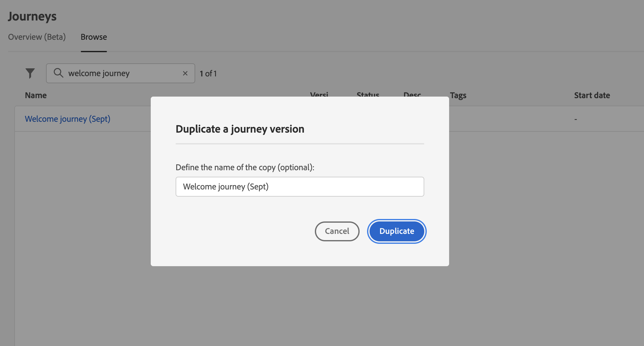The image size is (644, 346).
Task: Click the Journeys page heading
Action: [x=32, y=16]
